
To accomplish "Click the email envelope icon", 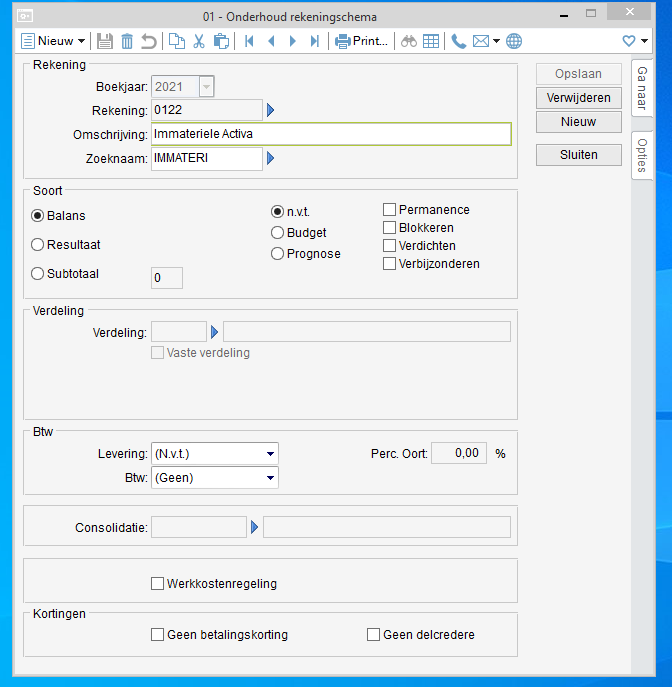I will click(481, 41).
